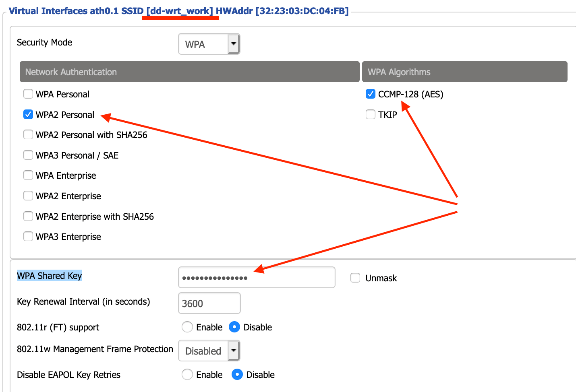Select the WPA2 Enterprise checkbox
This screenshot has width=576, height=392.
(28, 196)
